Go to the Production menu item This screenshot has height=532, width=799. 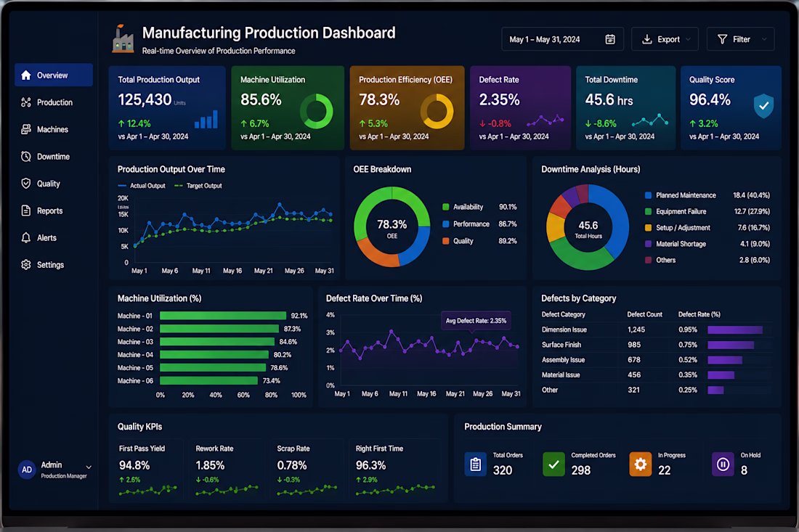pyautogui.click(x=54, y=102)
